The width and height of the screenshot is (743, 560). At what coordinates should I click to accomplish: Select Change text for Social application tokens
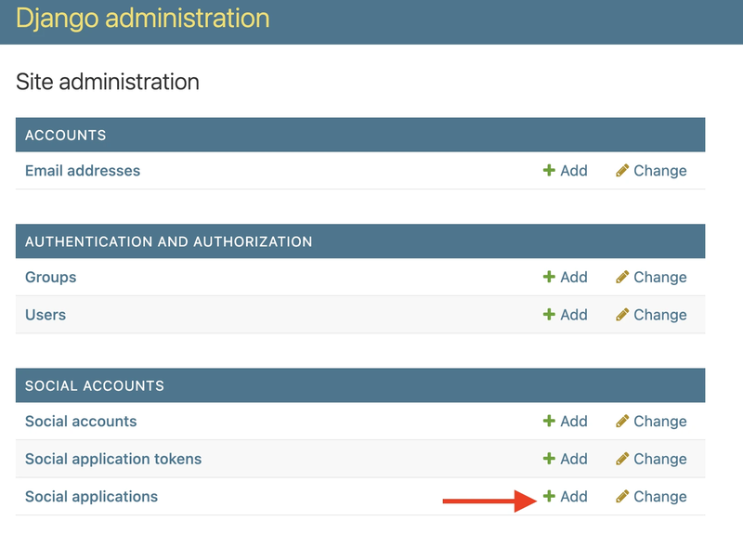tap(660, 459)
